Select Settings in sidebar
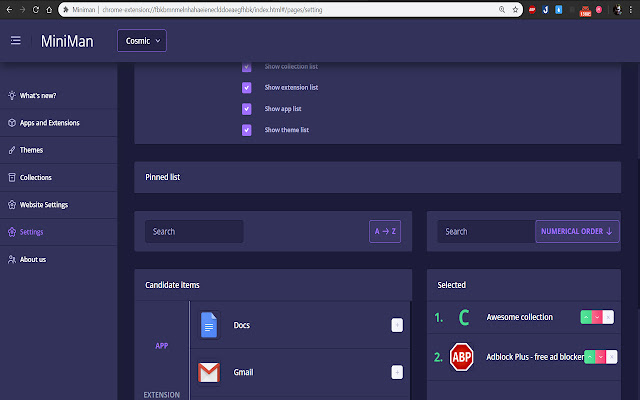640x400 pixels. point(58,232)
